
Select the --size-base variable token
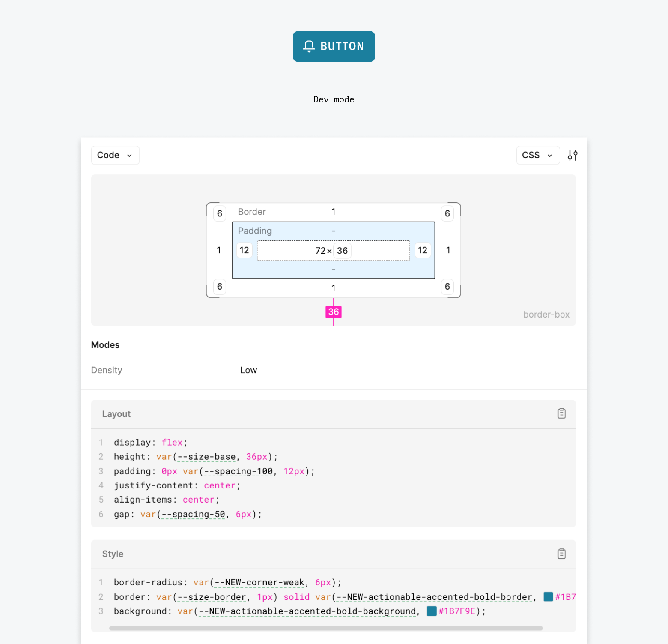tap(206, 457)
